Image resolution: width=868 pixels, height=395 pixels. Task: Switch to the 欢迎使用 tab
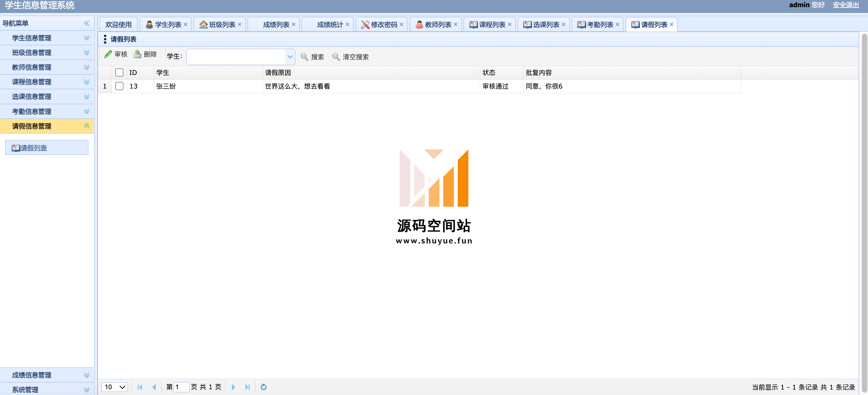pyautogui.click(x=118, y=25)
